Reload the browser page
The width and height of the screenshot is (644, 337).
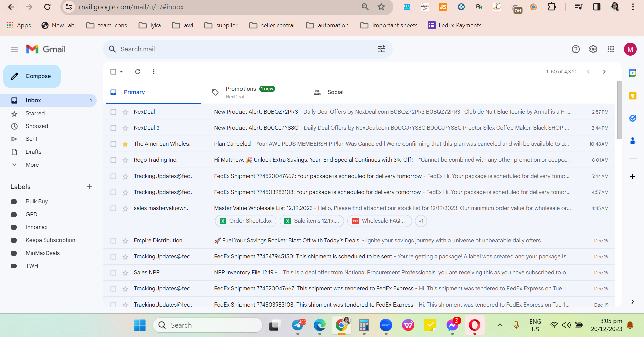47,7
